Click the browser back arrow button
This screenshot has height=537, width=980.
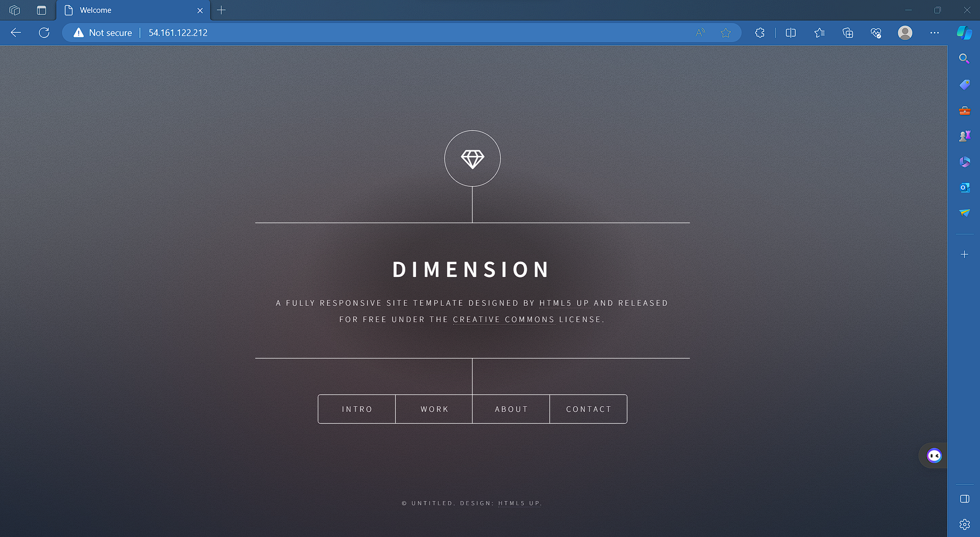pyautogui.click(x=16, y=33)
